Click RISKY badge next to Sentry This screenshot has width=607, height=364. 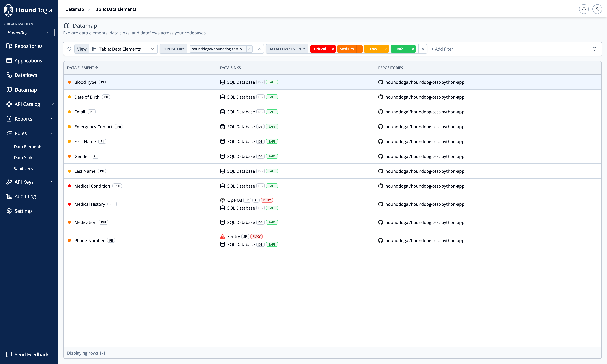click(x=256, y=236)
